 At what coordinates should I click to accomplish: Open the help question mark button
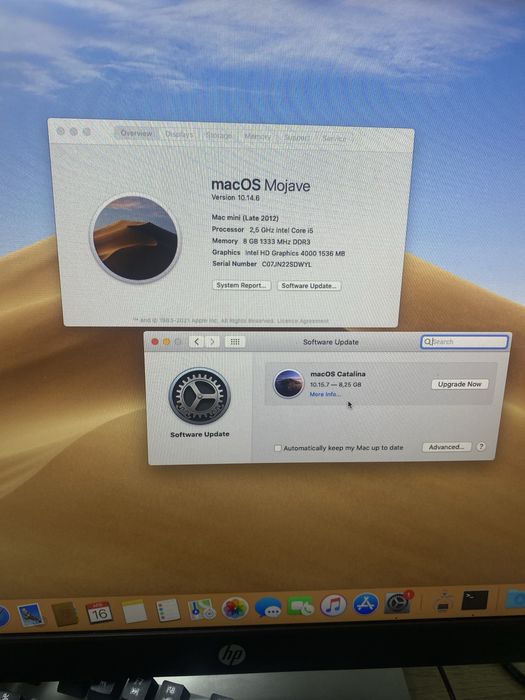[481, 446]
